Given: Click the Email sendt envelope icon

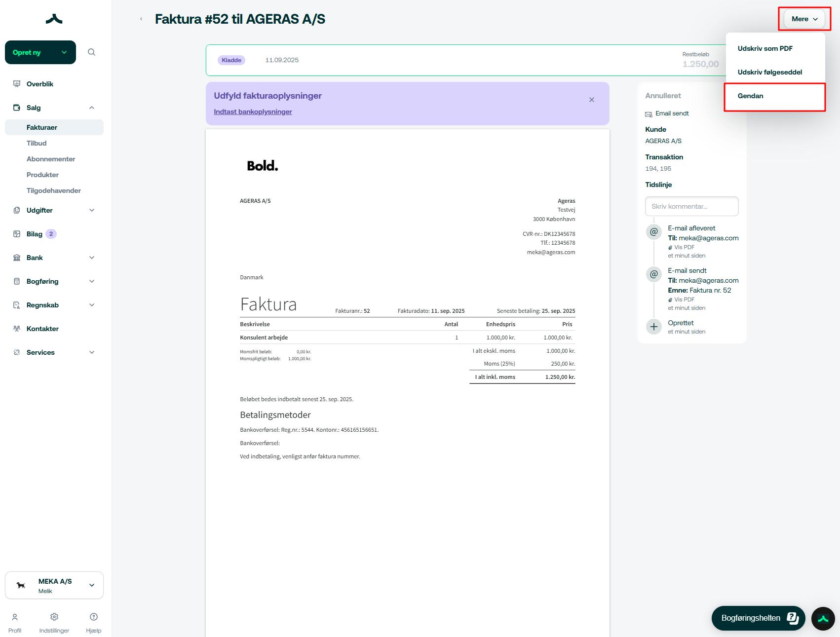Looking at the screenshot, I should [x=649, y=114].
